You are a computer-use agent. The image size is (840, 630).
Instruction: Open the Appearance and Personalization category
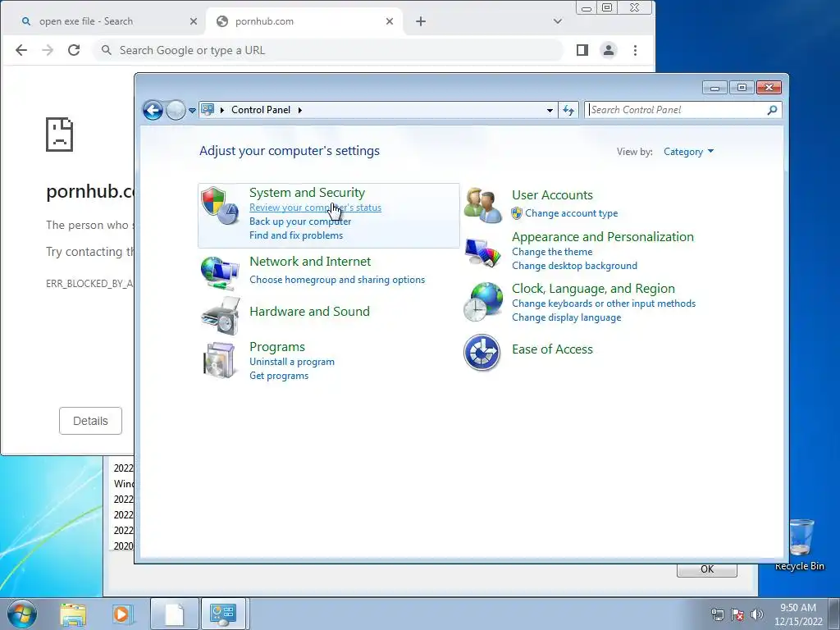[x=603, y=237]
